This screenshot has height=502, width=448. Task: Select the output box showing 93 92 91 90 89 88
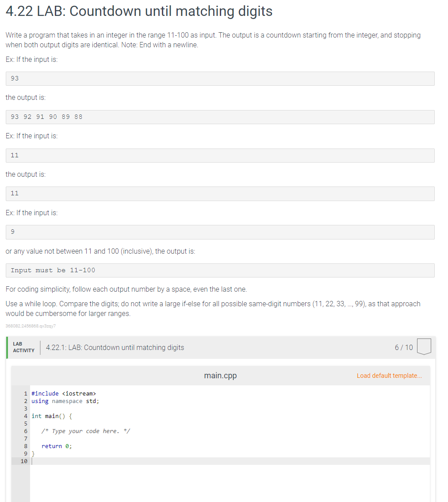220,117
